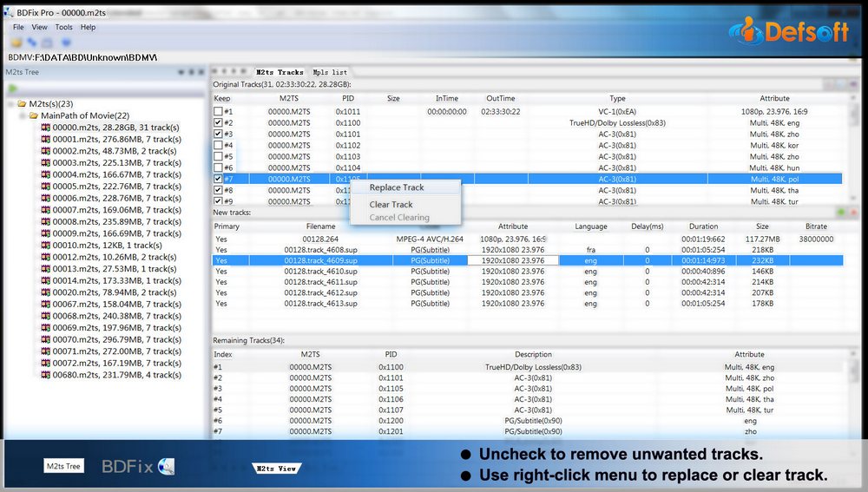Image resolution: width=868 pixels, height=492 pixels.
Task: Click the Language column header
Action: pyautogui.click(x=590, y=226)
